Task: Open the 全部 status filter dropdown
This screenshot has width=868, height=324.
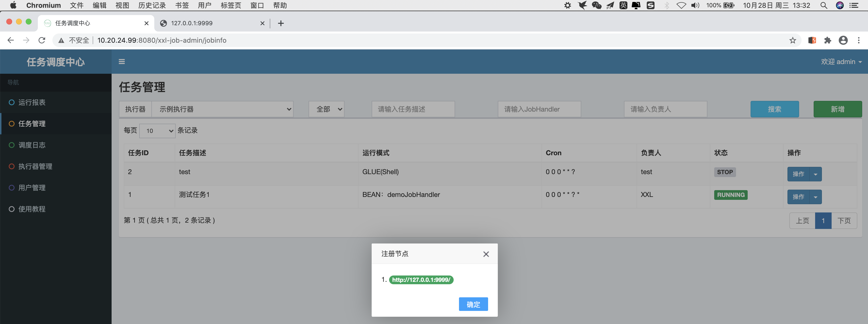Action: [326, 109]
